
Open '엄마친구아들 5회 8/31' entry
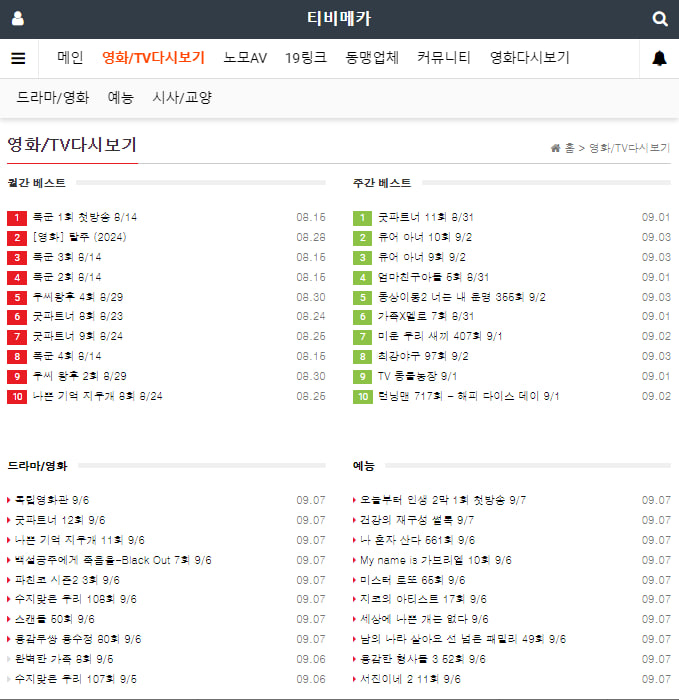[433, 277]
